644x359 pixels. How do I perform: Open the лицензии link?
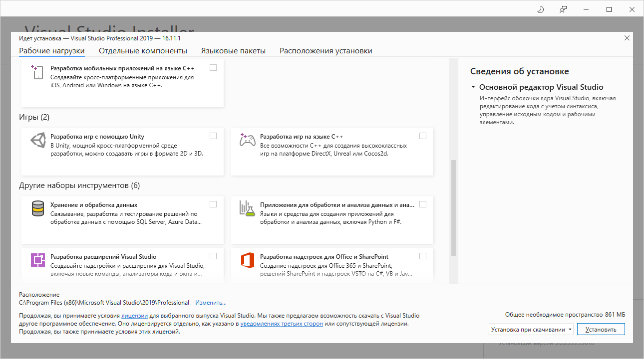point(135,316)
